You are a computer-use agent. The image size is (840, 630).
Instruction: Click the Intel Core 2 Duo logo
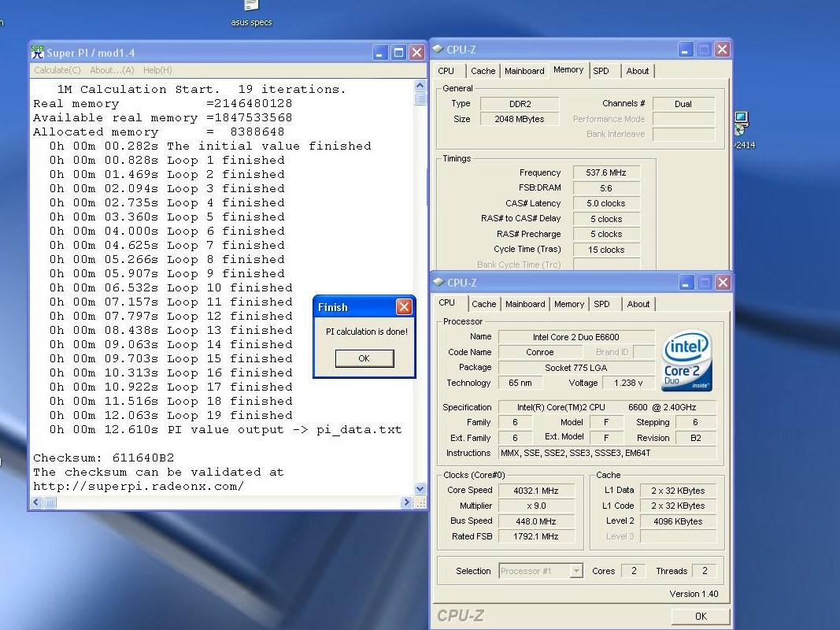click(x=687, y=361)
